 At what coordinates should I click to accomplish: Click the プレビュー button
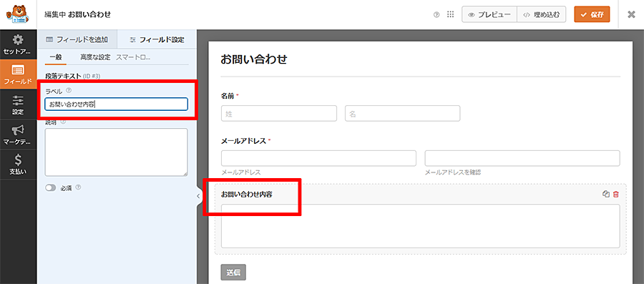coord(489,14)
